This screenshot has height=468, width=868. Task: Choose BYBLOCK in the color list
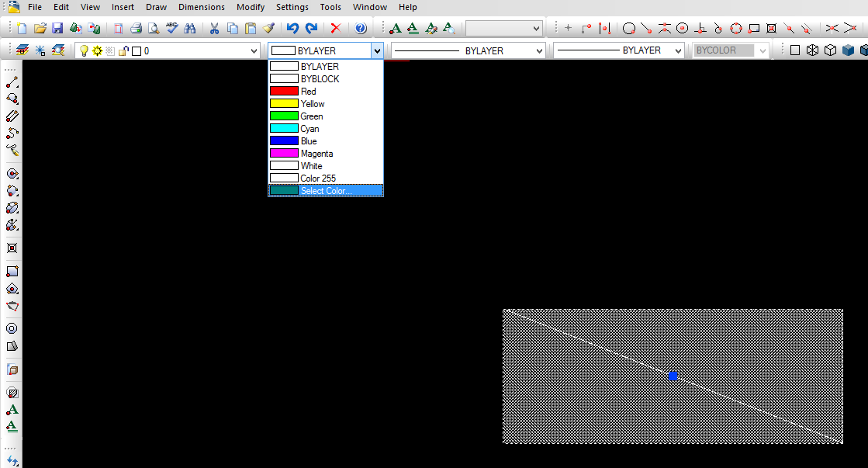(x=326, y=78)
